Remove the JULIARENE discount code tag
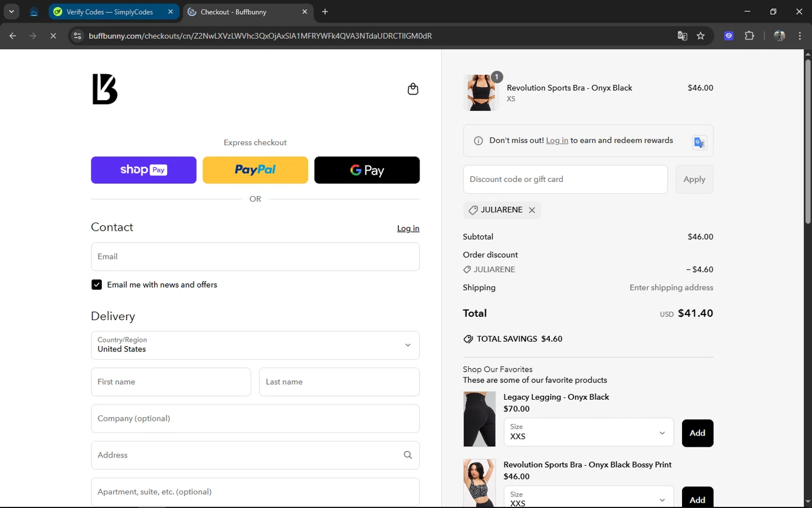Viewport: 812px width, 508px height. [x=532, y=210]
